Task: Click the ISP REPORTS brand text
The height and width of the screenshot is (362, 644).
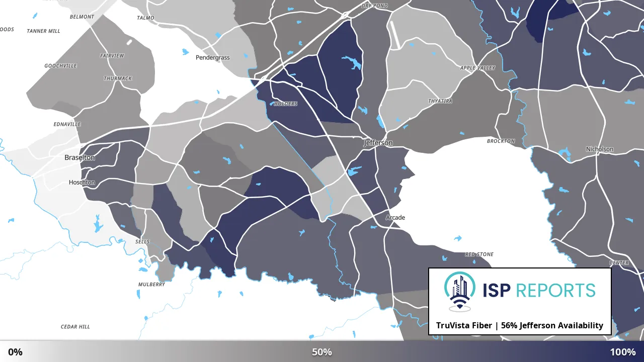Action: coord(539,290)
